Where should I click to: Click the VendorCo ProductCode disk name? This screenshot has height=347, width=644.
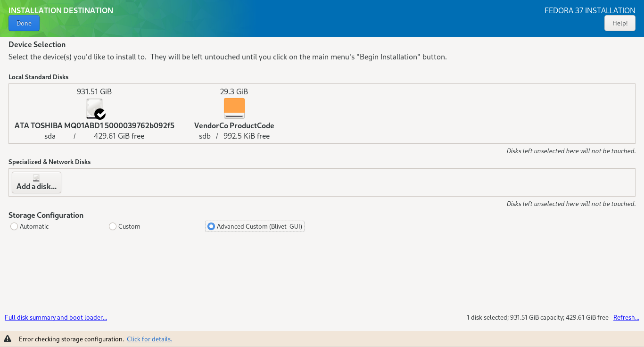(234, 125)
